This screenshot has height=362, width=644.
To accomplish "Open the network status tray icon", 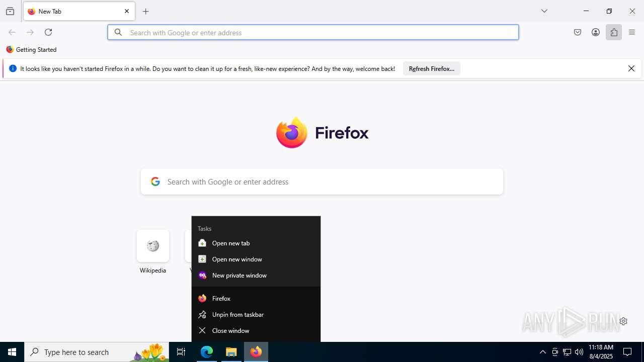I will (567, 352).
